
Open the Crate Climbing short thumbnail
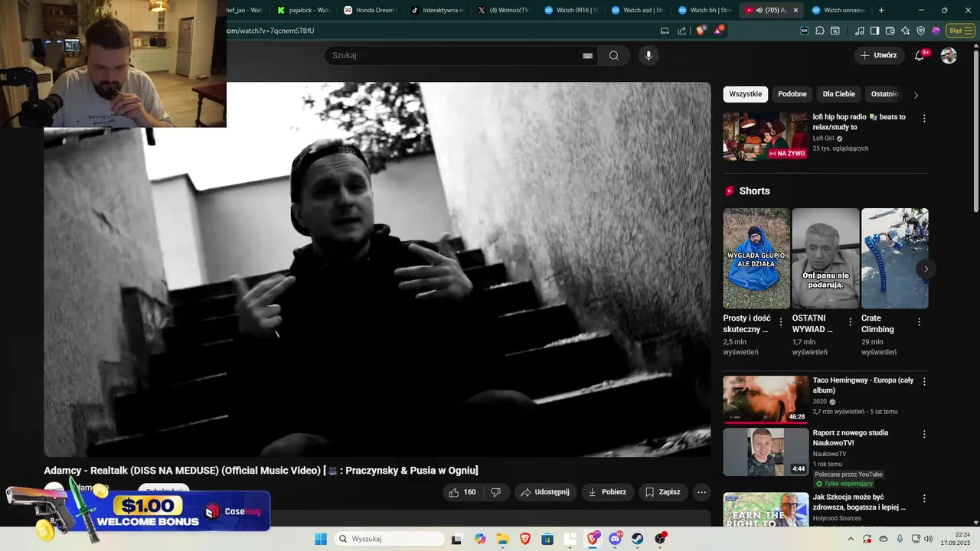tap(894, 258)
